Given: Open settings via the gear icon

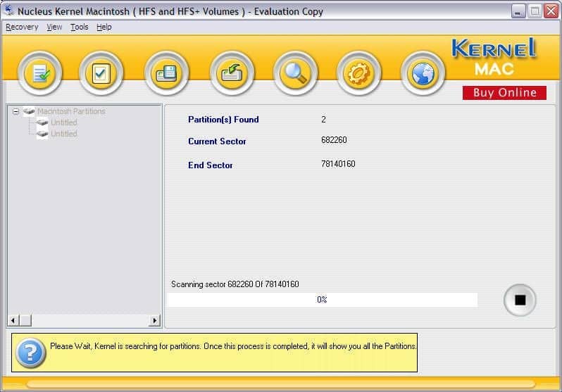Looking at the screenshot, I should 358,73.
